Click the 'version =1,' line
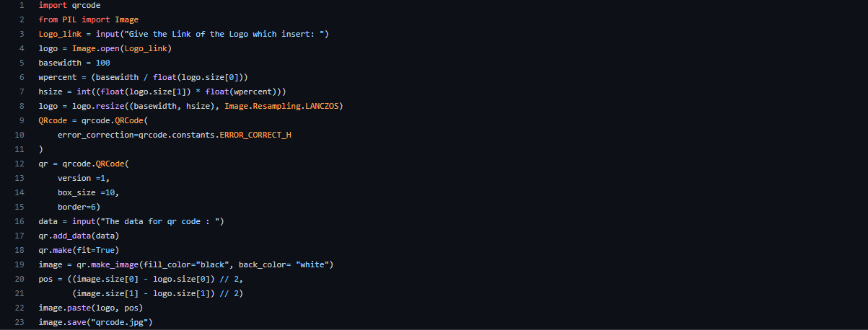868x330 pixels. pyautogui.click(x=84, y=178)
